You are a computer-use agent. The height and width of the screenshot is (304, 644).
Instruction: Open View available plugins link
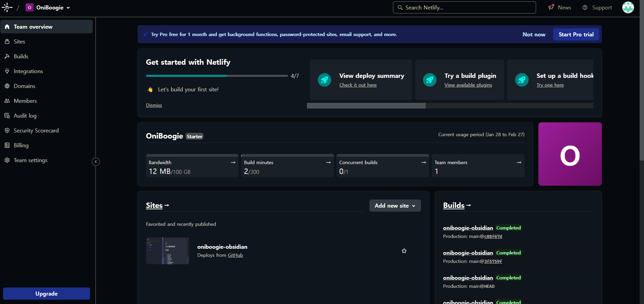tap(468, 85)
